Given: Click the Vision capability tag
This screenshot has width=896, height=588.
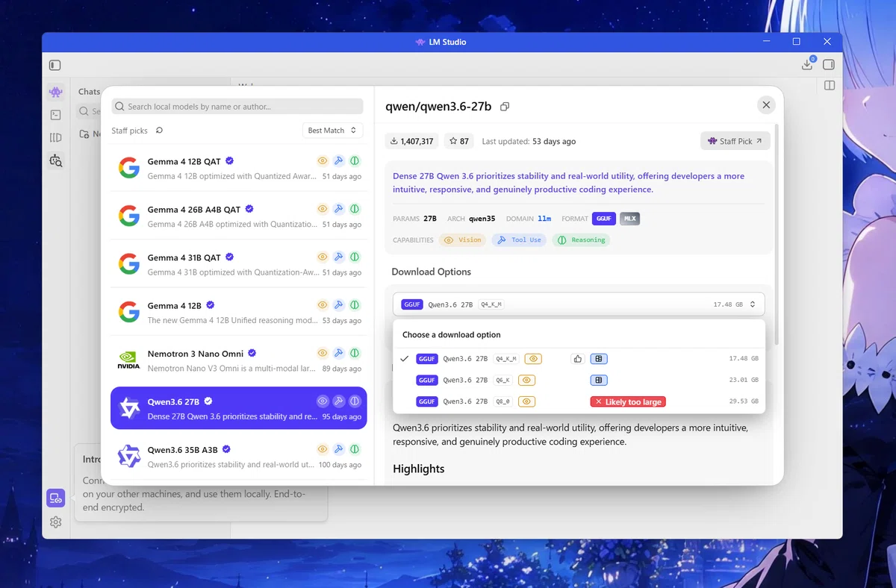Looking at the screenshot, I should coord(462,240).
